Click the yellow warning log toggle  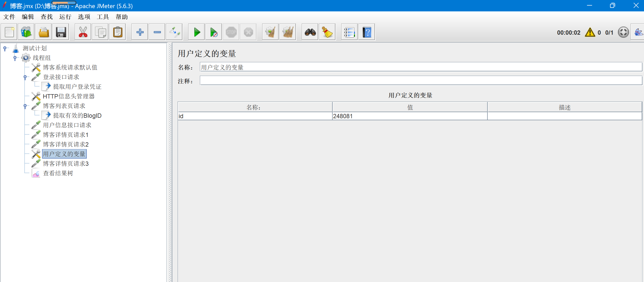[590, 32]
